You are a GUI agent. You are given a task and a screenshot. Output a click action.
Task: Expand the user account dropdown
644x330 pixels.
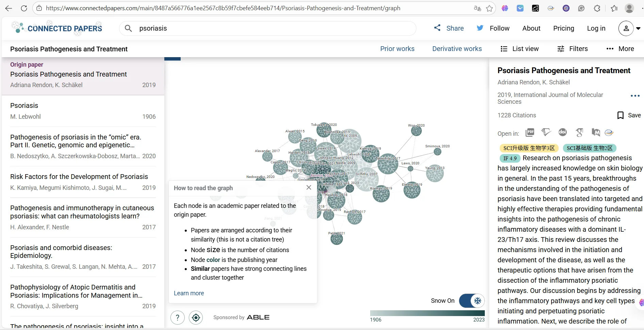pos(638,29)
